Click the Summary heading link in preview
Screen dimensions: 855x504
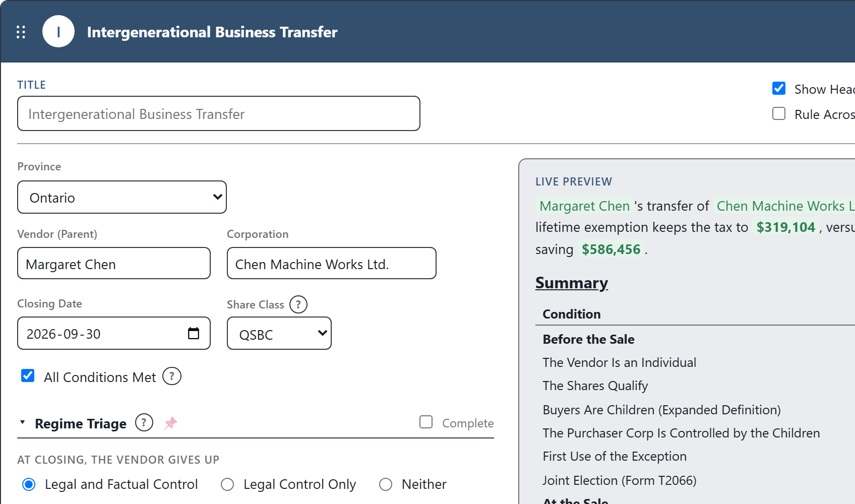[572, 283]
